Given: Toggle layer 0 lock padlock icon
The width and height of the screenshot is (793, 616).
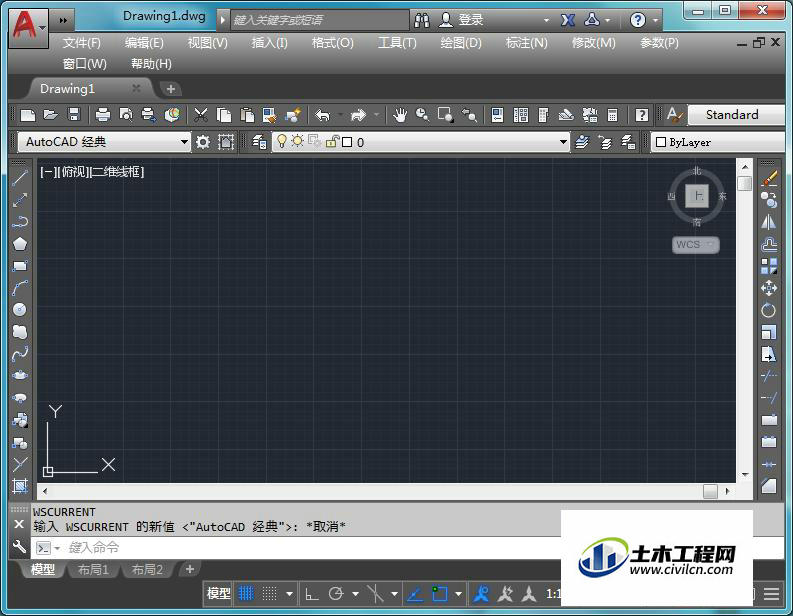Looking at the screenshot, I should coord(332,142).
